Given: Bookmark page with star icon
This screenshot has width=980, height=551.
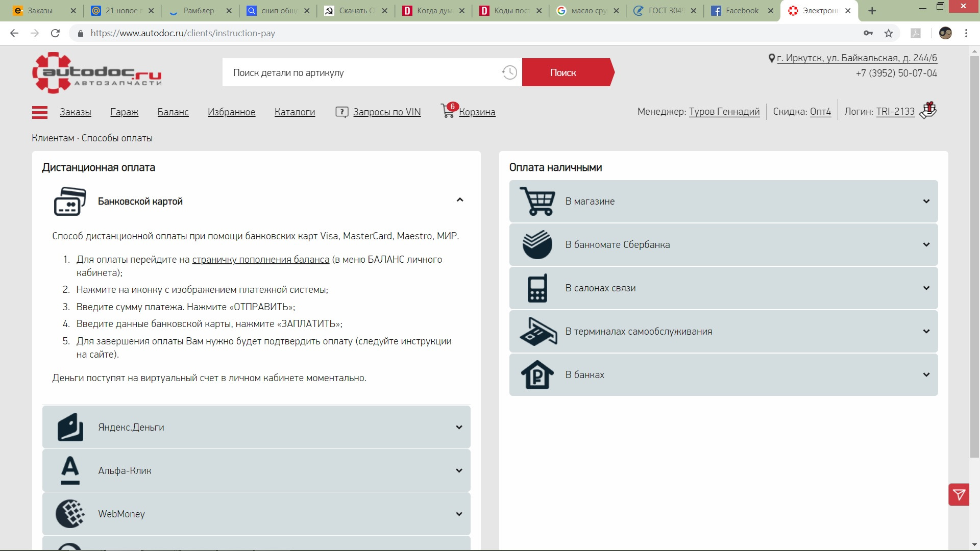Looking at the screenshot, I should click(x=889, y=33).
